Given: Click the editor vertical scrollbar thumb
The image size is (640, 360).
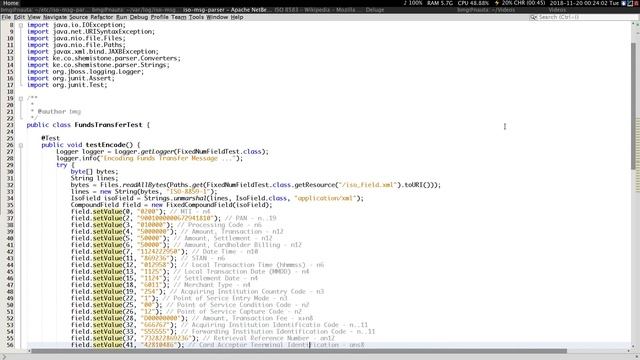Looking at the screenshot, I should point(633,106).
